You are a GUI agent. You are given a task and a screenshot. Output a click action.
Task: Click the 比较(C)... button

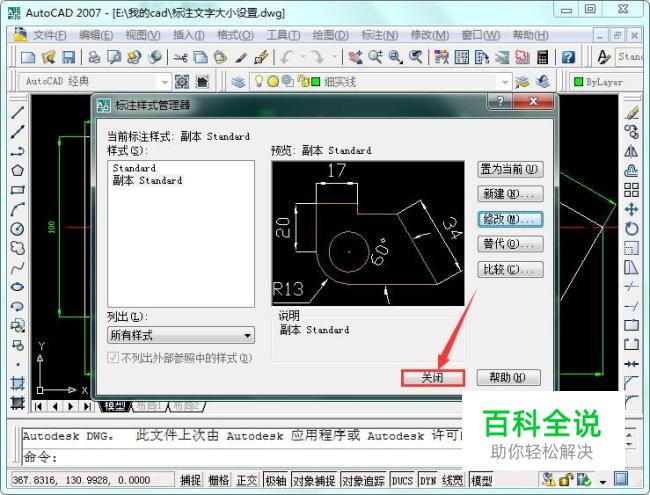pyautogui.click(x=510, y=270)
